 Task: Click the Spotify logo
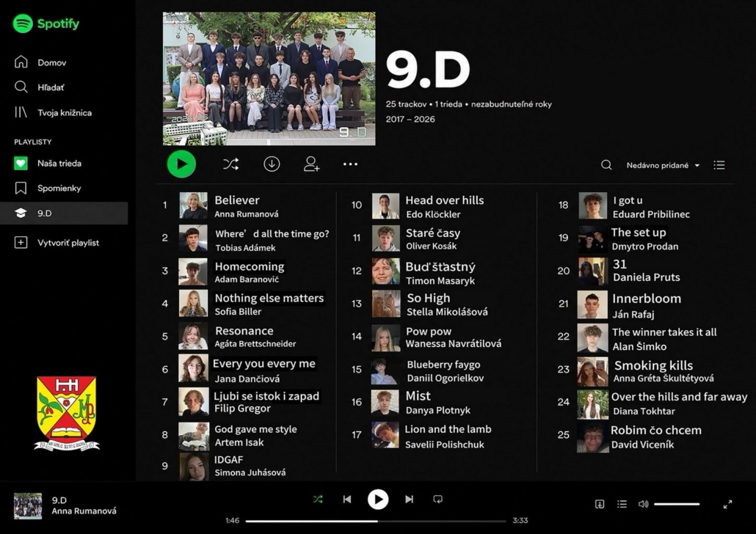46,23
